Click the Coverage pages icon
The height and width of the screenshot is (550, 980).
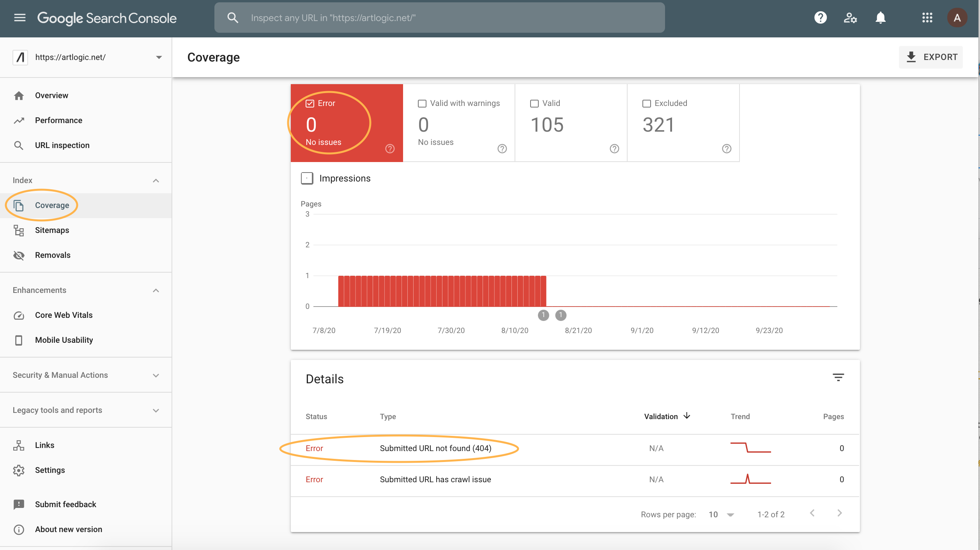coord(19,206)
